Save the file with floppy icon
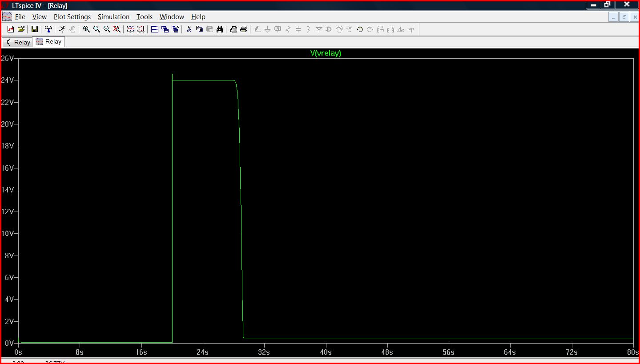 tap(34, 29)
